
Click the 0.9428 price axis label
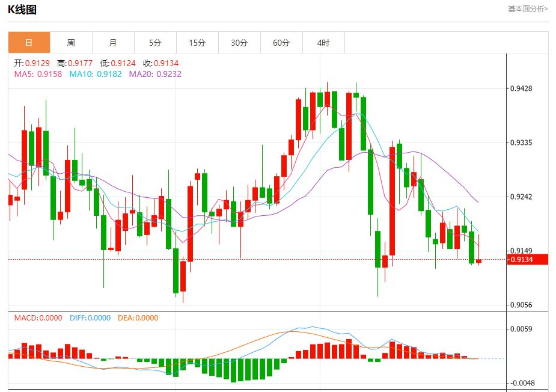521,88
